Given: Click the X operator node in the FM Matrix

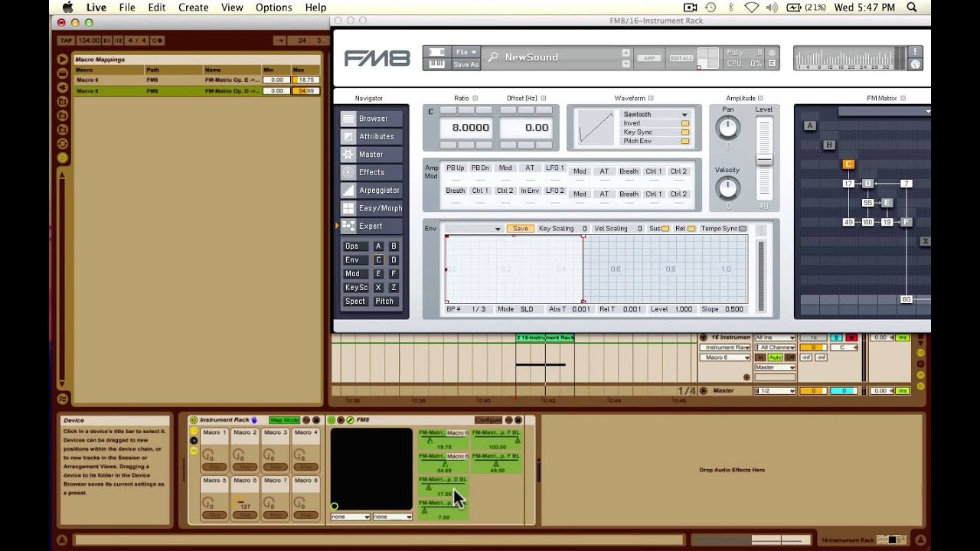Looking at the screenshot, I should [925, 241].
